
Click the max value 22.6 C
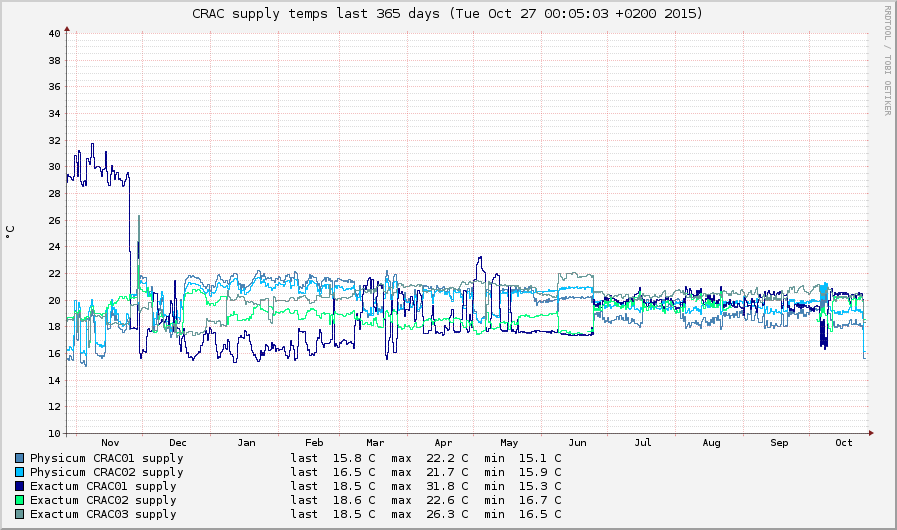coord(447,500)
